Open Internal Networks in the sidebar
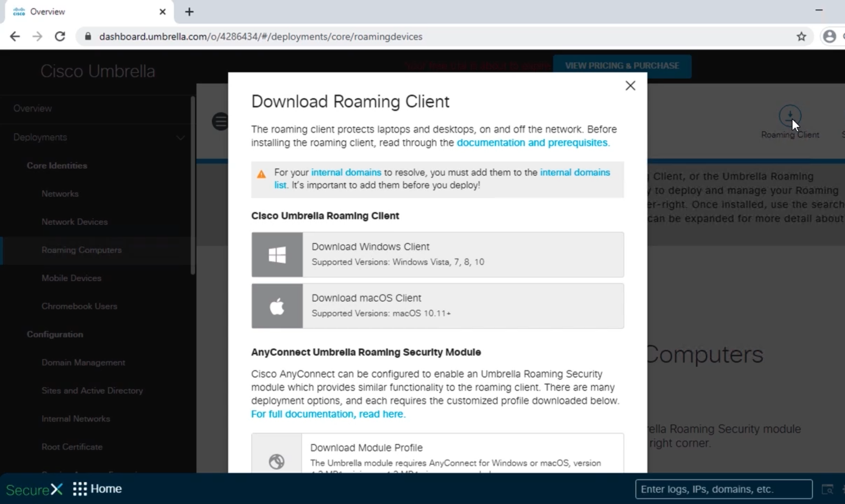845x504 pixels. tap(76, 419)
